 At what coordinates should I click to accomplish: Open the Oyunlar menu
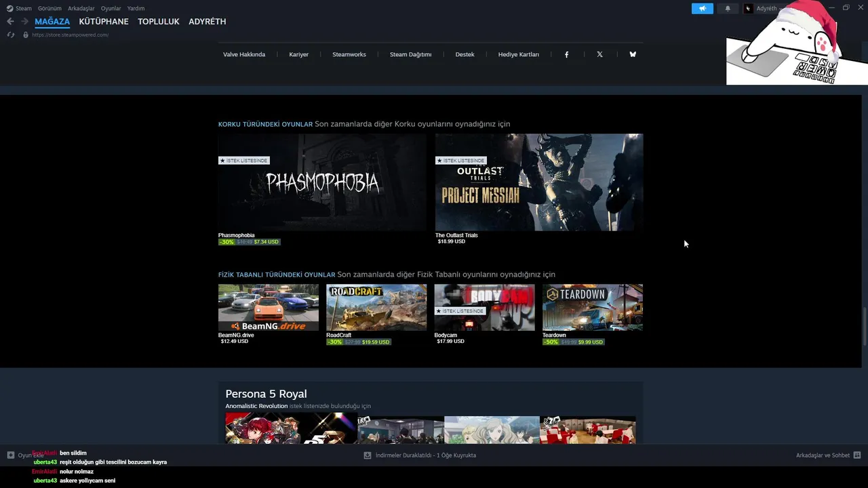pyautogui.click(x=111, y=8)
